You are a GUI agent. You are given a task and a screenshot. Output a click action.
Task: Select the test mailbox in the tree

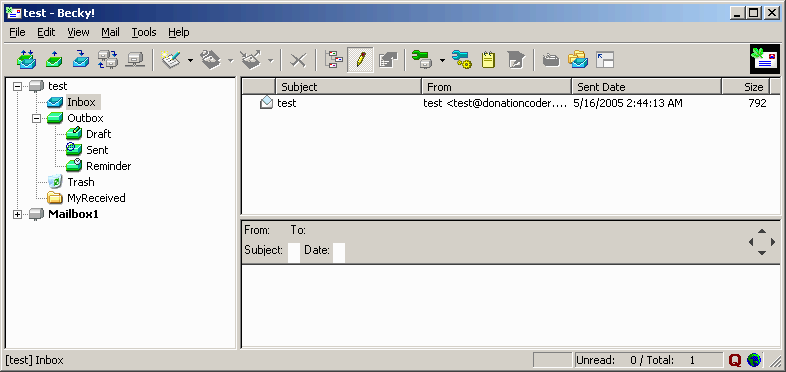tap(57, 86)
